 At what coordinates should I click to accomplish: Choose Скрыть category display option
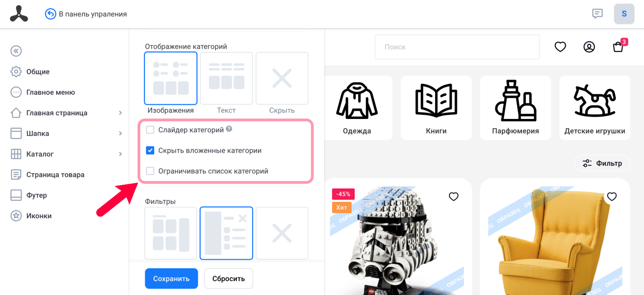(282, 78)
